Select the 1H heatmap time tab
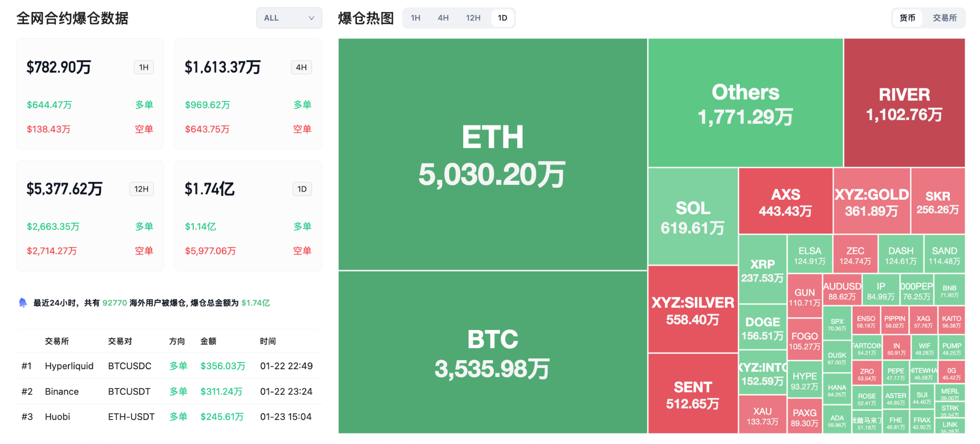 click(415, 18)
